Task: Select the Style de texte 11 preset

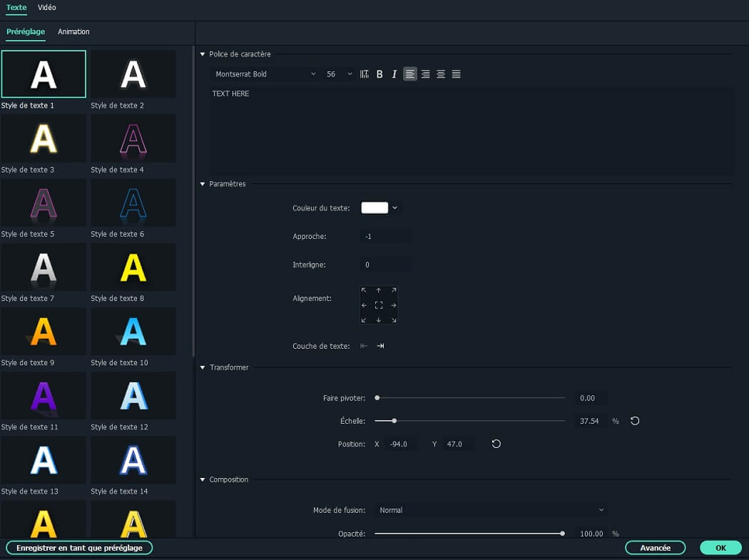Action: click(x=44, y=396)
